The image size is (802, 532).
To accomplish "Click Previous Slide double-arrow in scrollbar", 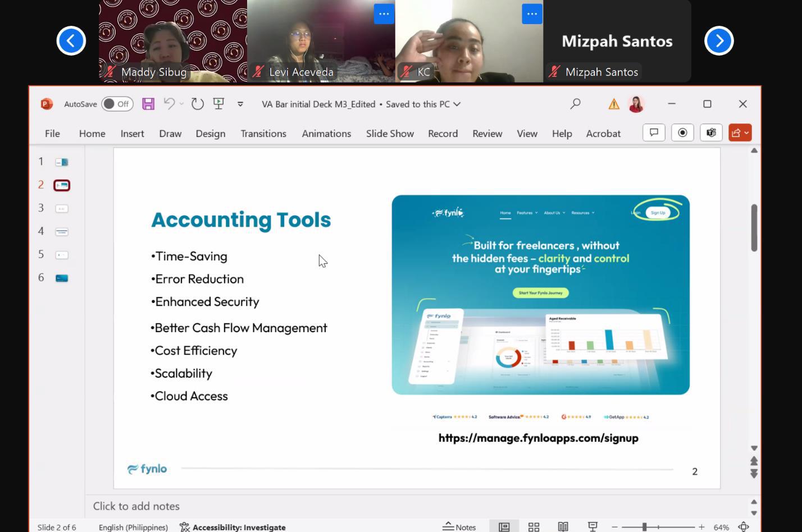I will [754, 461].
